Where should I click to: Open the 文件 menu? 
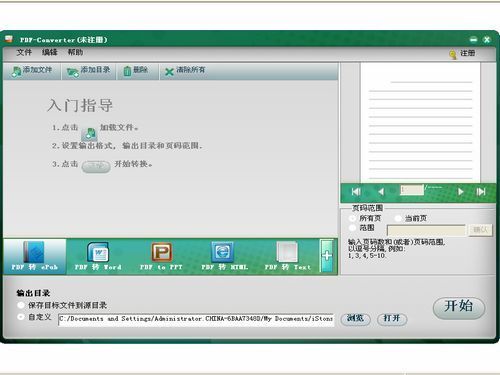pyautogui.click(x=24, y=52)
